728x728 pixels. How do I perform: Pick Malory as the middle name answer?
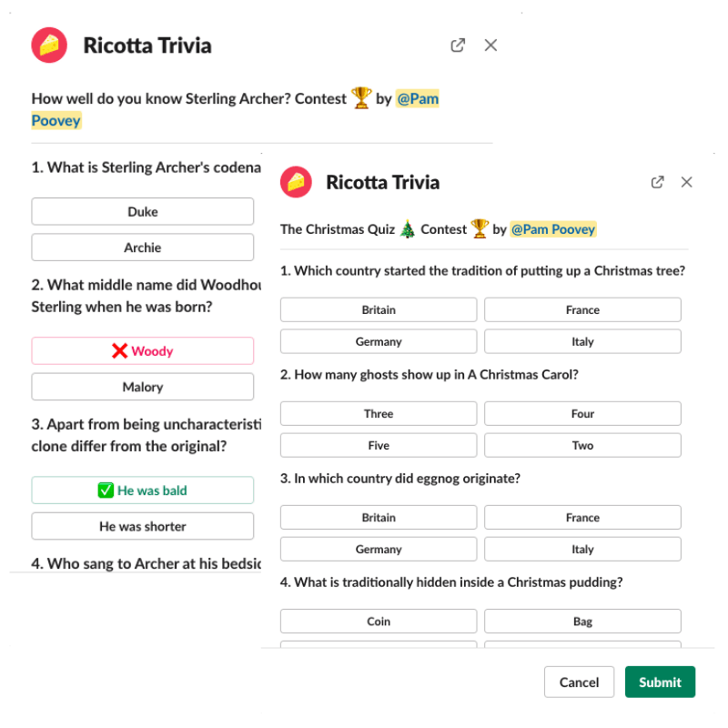143,387
